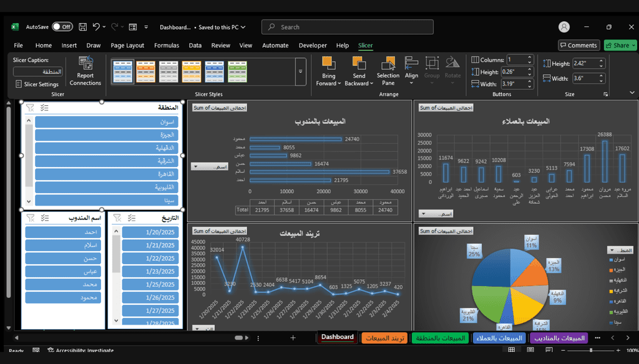Open the account profile icon
The image size is (639, 364).
tap(564, 27)
